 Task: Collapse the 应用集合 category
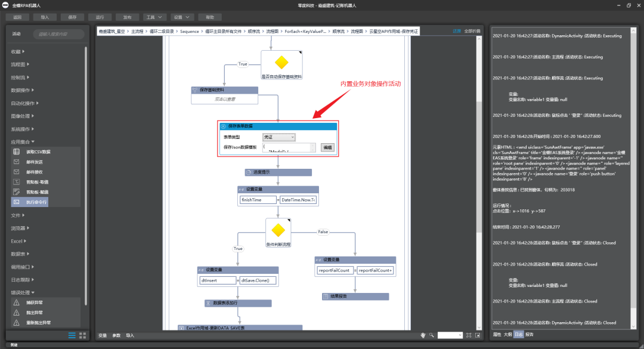click(24, 142)
